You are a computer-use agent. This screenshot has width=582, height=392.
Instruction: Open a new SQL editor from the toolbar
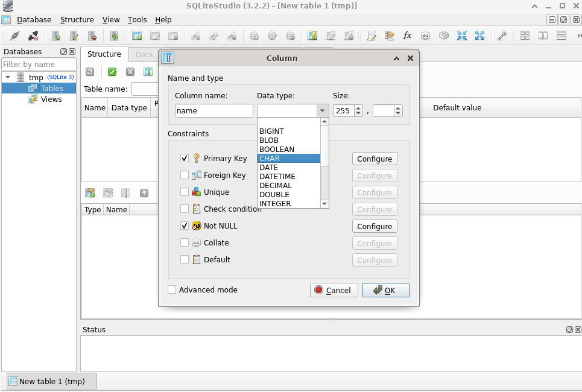372,35
